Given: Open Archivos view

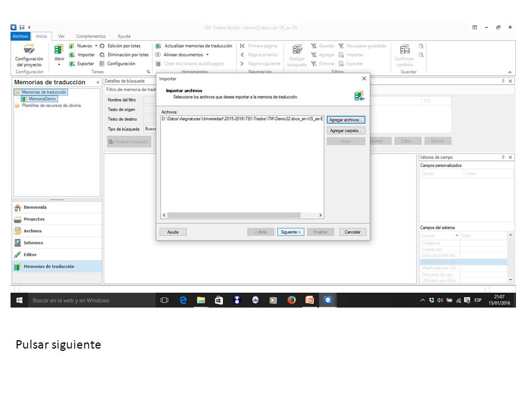Looking at the screenshot, I should tap(57, 231).
